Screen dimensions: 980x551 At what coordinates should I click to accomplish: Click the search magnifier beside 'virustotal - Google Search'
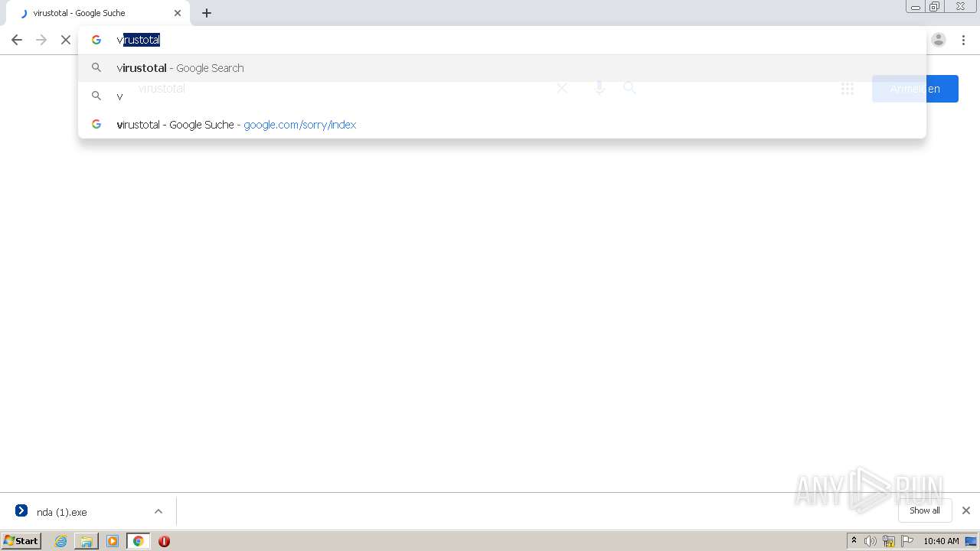(x=96, y=68)
